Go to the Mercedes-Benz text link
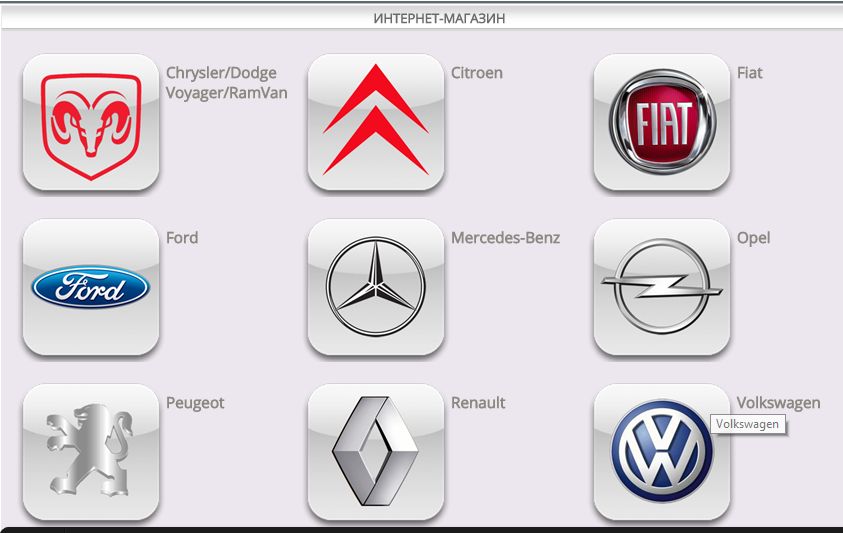Screen dimensions: 843x533 click(x=505, y=238)
